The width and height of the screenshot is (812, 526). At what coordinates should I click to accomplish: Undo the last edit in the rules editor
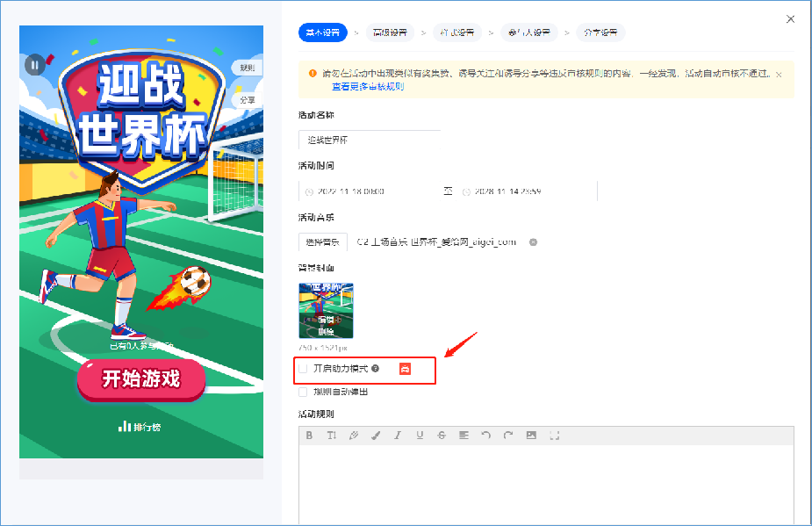[485, 436]
